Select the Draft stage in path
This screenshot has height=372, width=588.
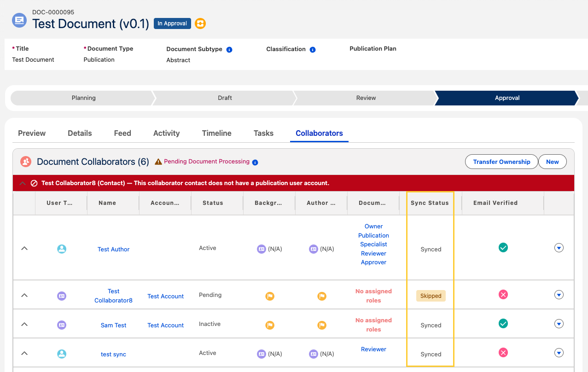point(225,98)
